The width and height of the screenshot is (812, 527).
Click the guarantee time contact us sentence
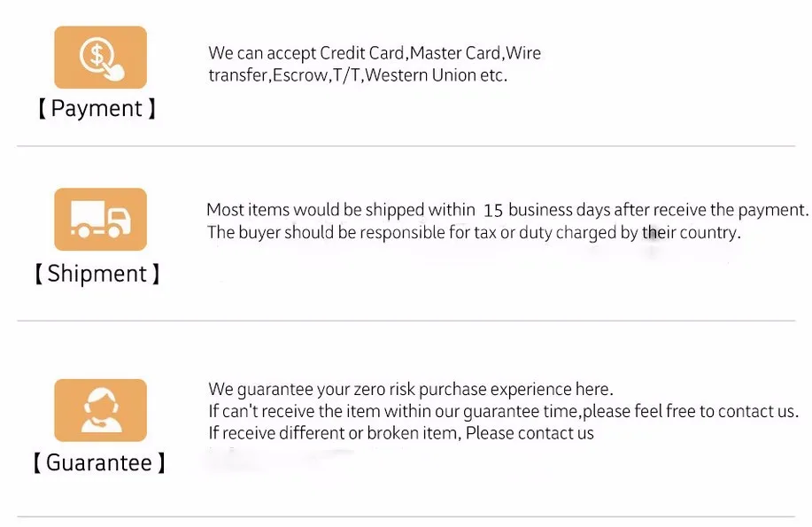503,411
